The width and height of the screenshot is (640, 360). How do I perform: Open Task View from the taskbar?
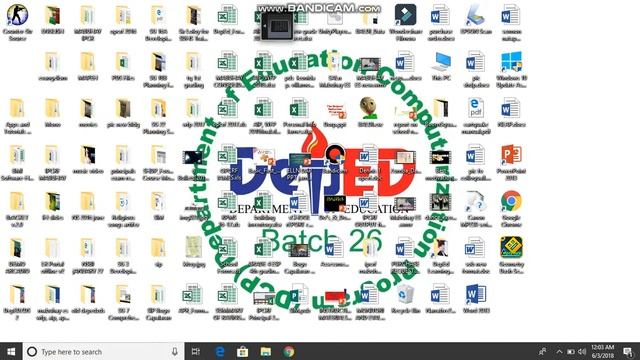pyautogui.click(x=196, y=351)
